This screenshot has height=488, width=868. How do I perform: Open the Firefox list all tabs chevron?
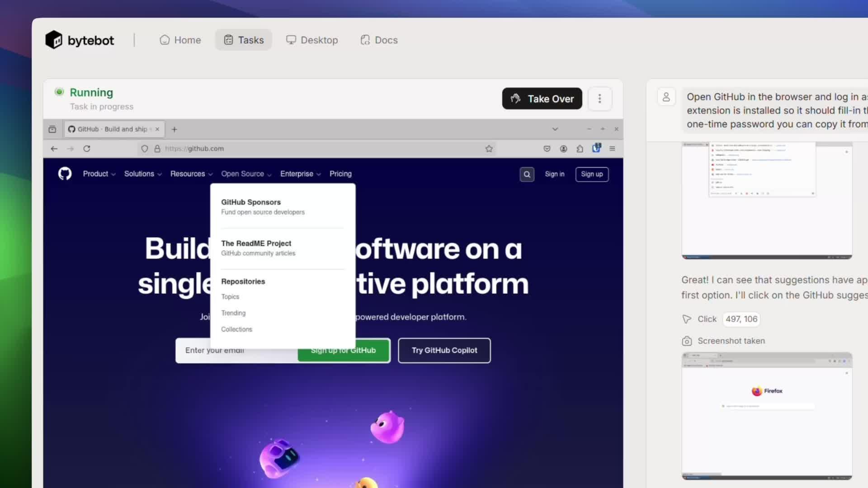(x=555, y=129)
